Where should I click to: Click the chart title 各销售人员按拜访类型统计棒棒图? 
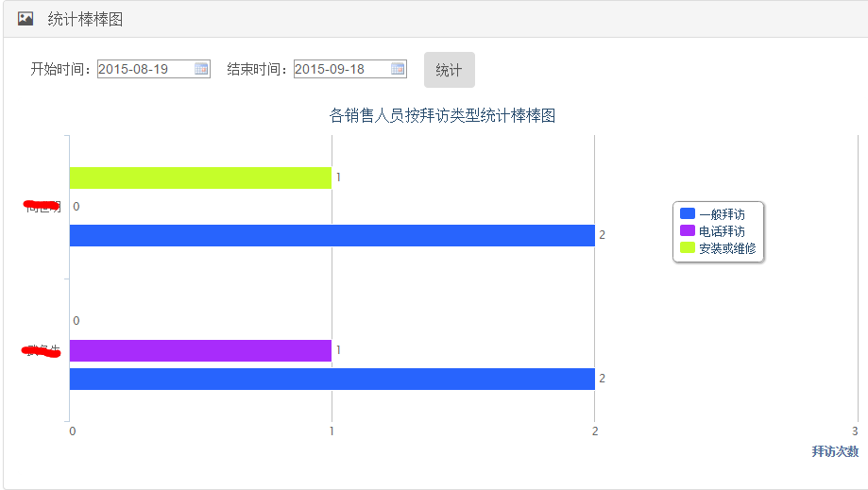pyautogui.click(x=442, y=115)
